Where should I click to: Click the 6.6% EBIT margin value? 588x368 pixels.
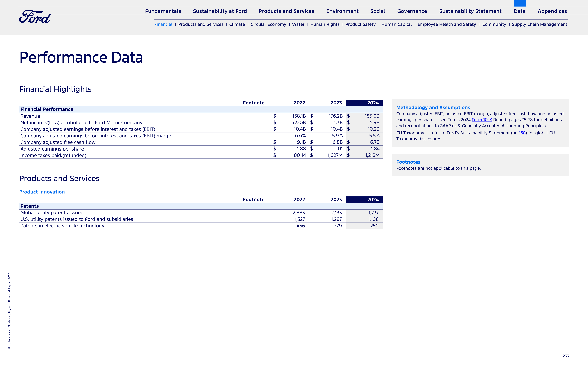click(x=300, y=136)
